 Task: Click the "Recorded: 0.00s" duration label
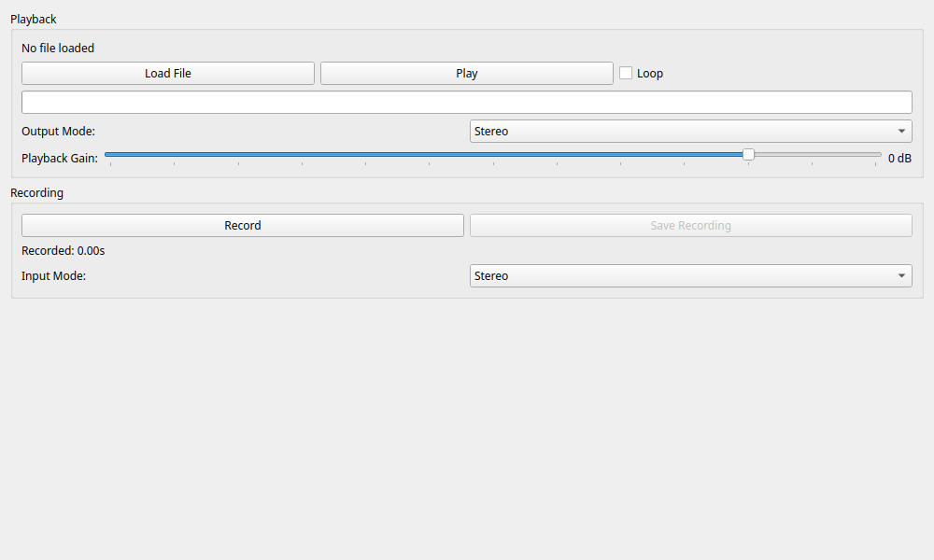[x=64, y=251]
